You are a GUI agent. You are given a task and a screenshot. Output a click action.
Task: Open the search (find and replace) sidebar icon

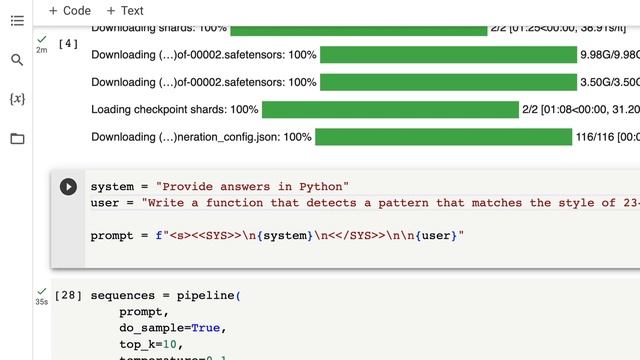(17, 60)
